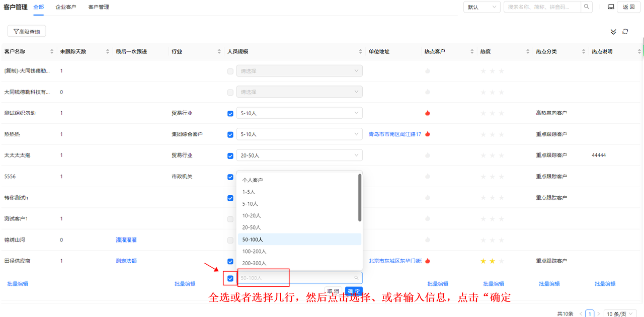
Task: Click the red flame icon in 热热热 row
Action: tap(427, 134)
